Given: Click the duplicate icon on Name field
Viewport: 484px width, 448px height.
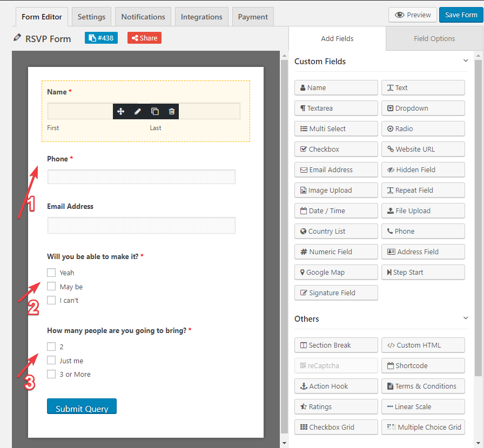Looking at the screenshot, I should click(154, 111).
